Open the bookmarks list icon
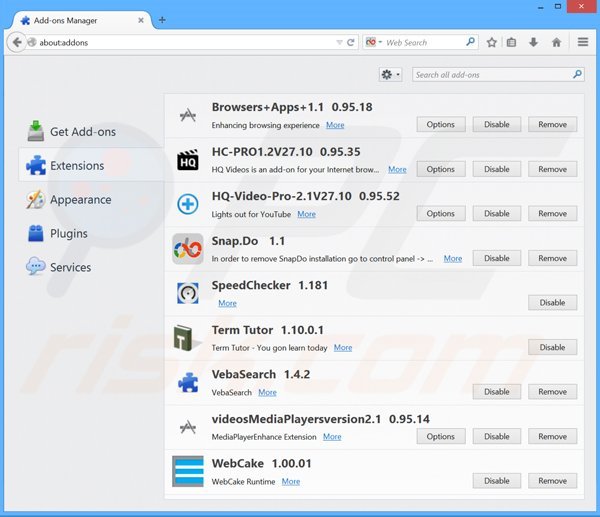Image resolution: width=600 pixels, height=517 pixels. click(511, 42)
